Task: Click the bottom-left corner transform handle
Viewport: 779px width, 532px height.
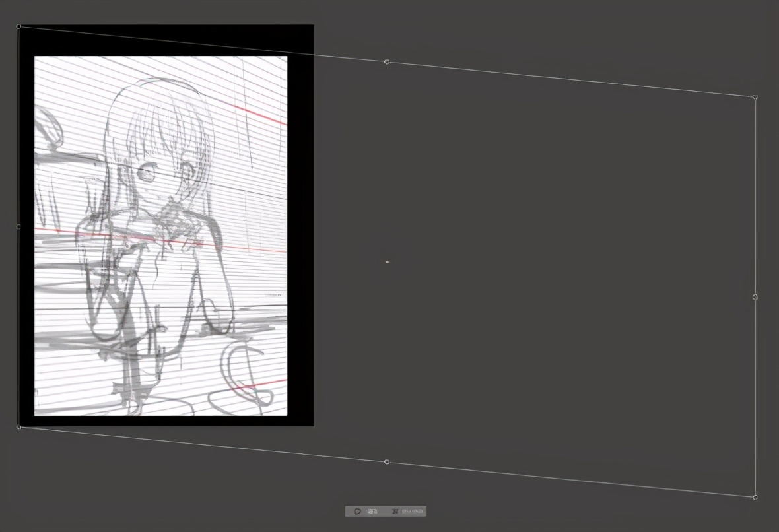Action: pos(19,426)
